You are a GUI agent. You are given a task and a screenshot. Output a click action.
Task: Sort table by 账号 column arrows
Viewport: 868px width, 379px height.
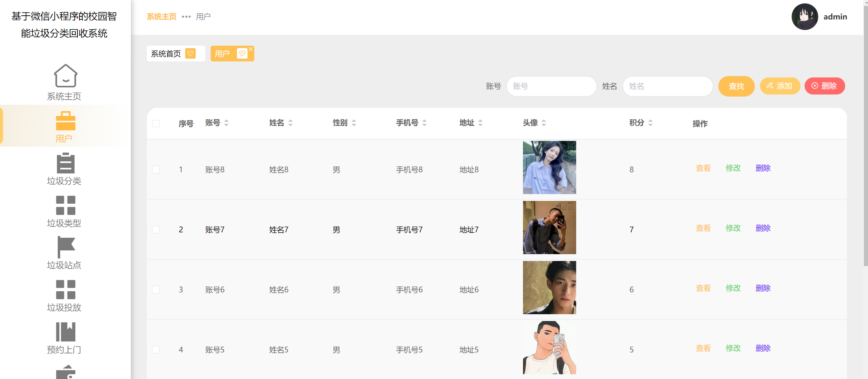click(x=226, y=123)
